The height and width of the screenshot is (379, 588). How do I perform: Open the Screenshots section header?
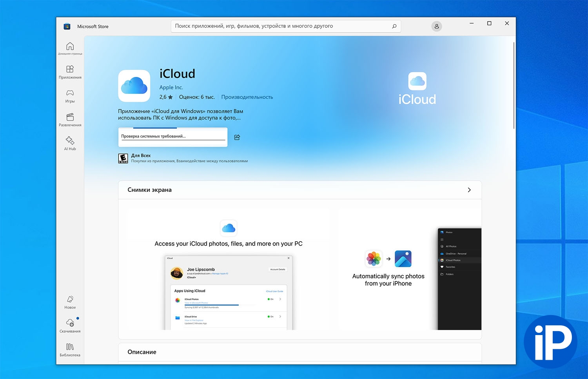[150, 190]
